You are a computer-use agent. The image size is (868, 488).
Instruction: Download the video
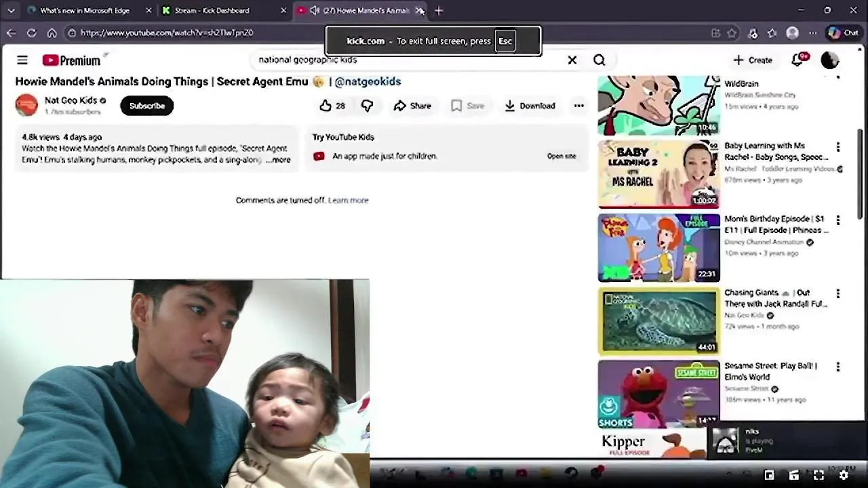(530, 106)
